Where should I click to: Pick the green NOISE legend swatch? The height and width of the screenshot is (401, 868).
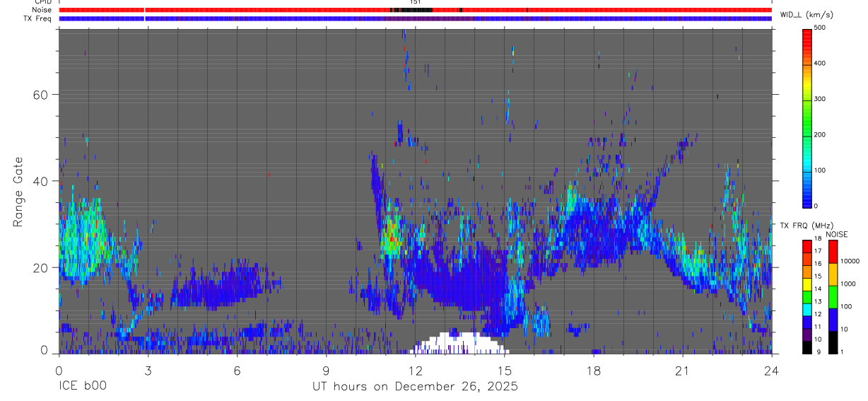pyautogui.click(x=833, y=296)
